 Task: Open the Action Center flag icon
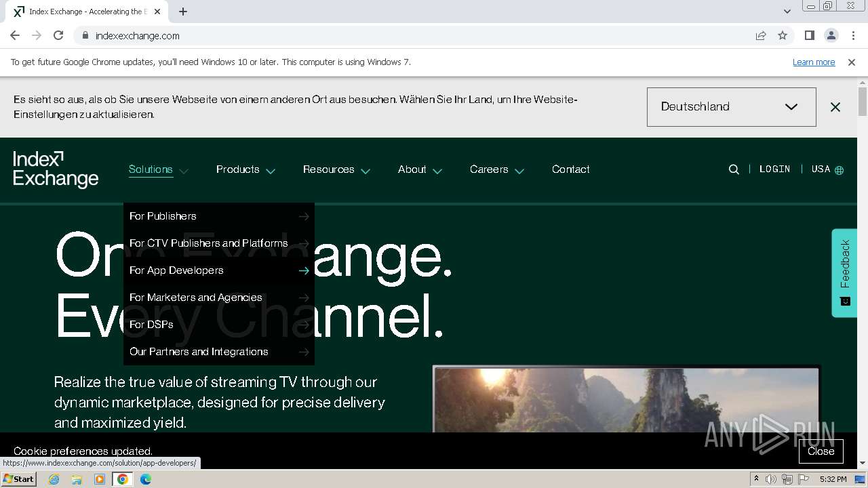tap(804, 479)
